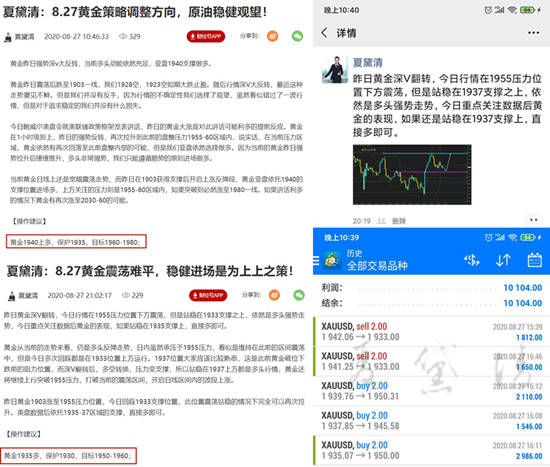Click the 操作建议 heading in the first article
Image resolution: width=550 pixels, height=467 pixels.
point(29,221)
